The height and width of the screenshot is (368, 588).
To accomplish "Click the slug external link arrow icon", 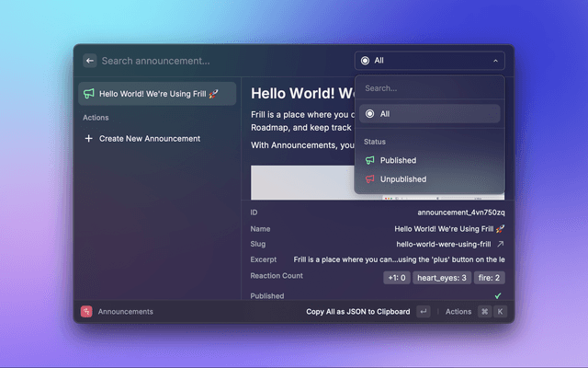I will coord(500,245).
